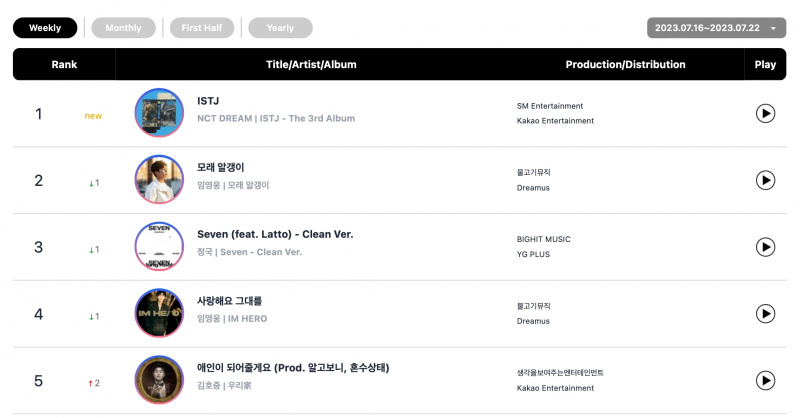Open the ISTJ album cover thumbnail
The width and height of the screenshot is (800, 418).
point(159,113)
